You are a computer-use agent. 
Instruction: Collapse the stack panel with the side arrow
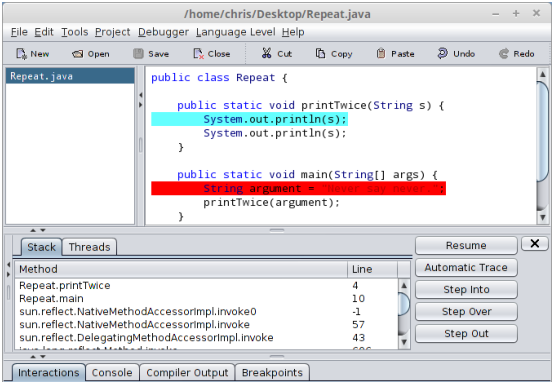coord(8,264)
